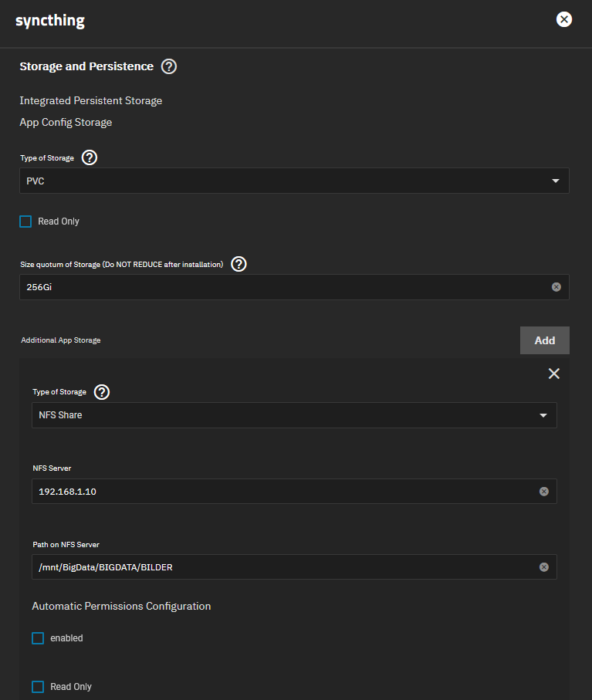Clear the /mnt/BigData/BIGDATA/BILDER path
The height and width of the screenshot is (700, 592).
544,567
